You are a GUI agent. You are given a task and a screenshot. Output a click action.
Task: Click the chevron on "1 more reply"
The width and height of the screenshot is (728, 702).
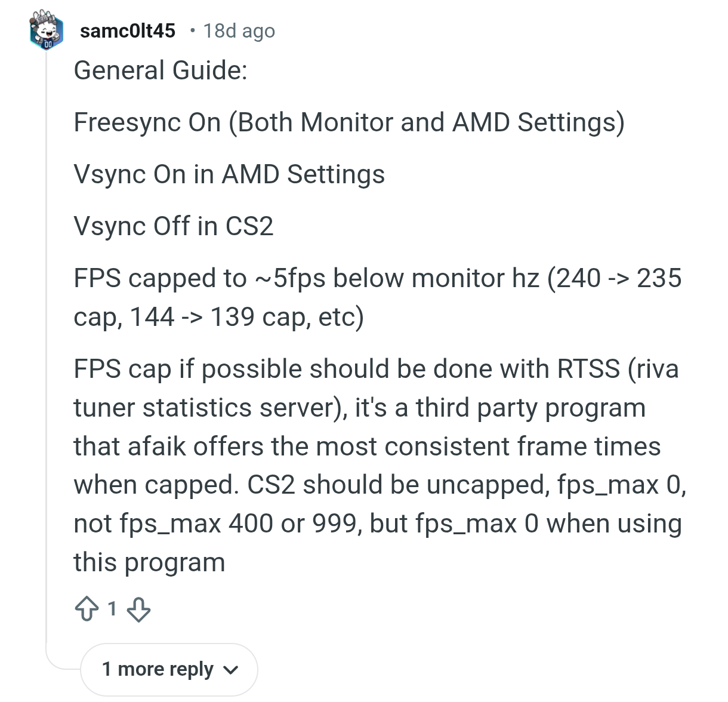(x=230, y=670)
